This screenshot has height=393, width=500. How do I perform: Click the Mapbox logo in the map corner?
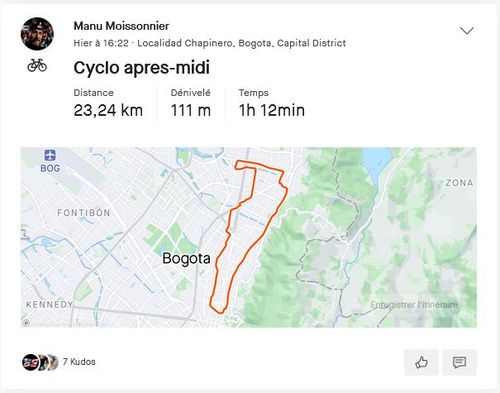click(26, 323)
